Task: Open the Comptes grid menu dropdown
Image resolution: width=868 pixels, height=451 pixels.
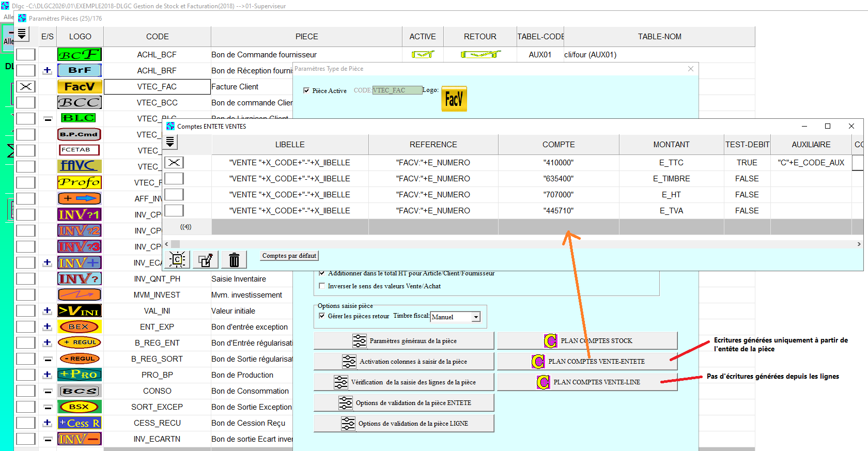Action: (x=170, y=142)
